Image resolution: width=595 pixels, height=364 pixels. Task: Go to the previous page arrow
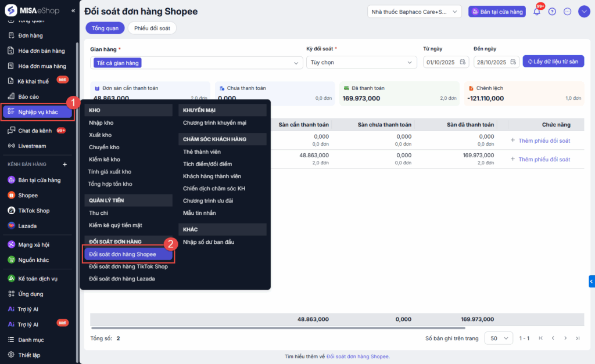553,338
